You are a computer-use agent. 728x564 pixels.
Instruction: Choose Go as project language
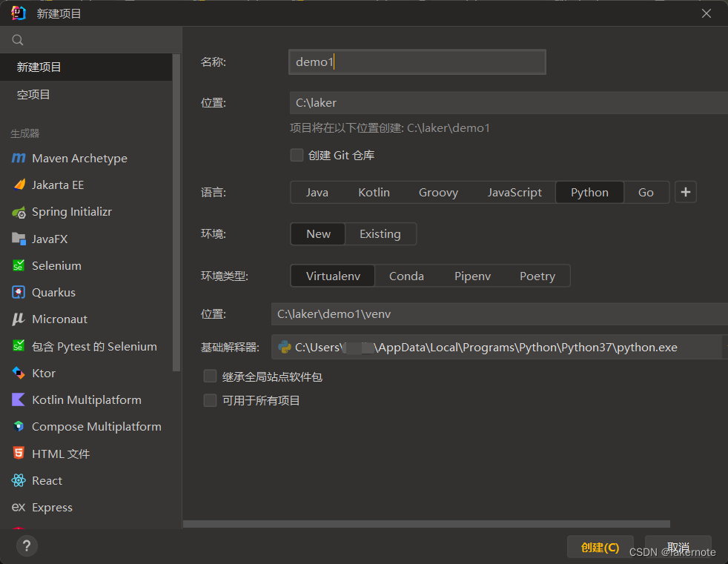tap(646, 192)
